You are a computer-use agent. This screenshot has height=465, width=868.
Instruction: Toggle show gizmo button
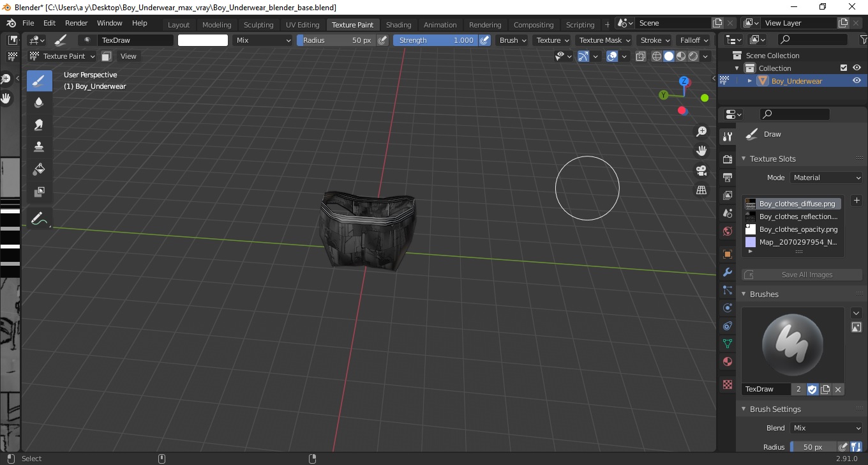tap(583, 56)
